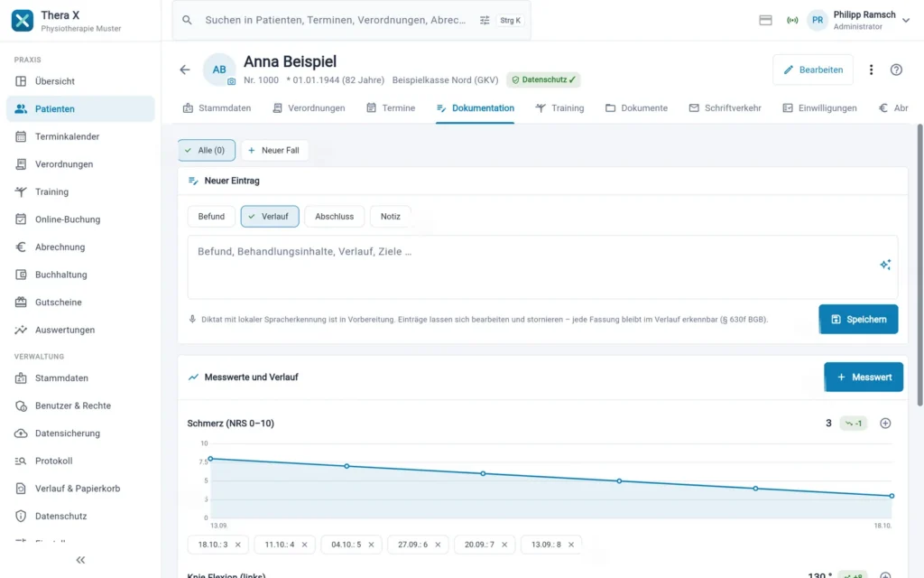Viewport: 924px width, 578px height.
Task: Remove the 18.10.: 3 measurement chip
Action: [x=238, y=545]
